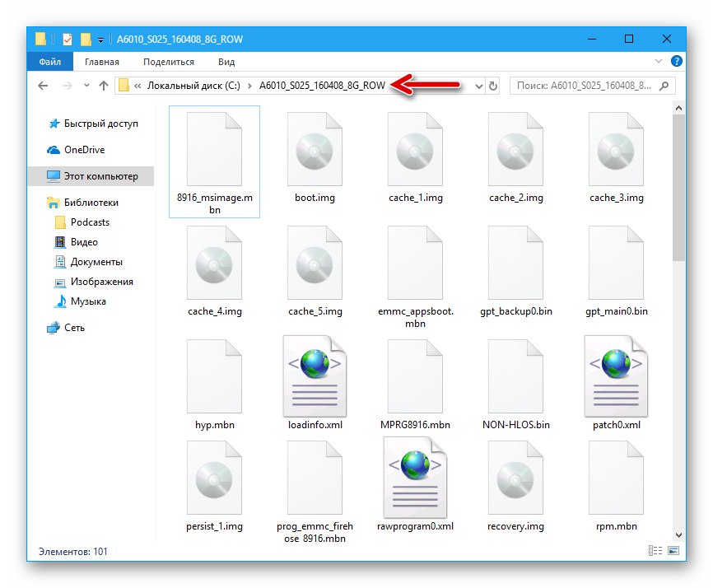Refresh the current folder view
This screenshot has height=588, width=713.
493,86
